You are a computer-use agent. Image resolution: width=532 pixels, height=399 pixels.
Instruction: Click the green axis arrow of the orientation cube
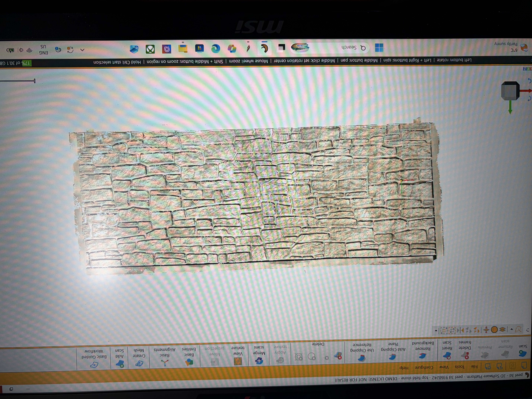pos(510,107)
